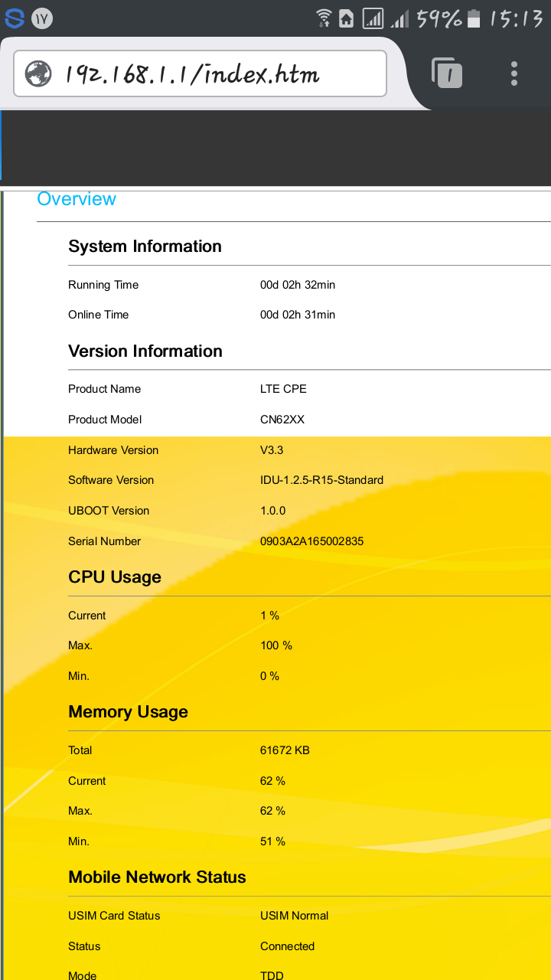Viewport: 551px width, 980px height.
Task: Click the CPU max value 100 %
Action: pyautogui.click(x=276, y=645)
